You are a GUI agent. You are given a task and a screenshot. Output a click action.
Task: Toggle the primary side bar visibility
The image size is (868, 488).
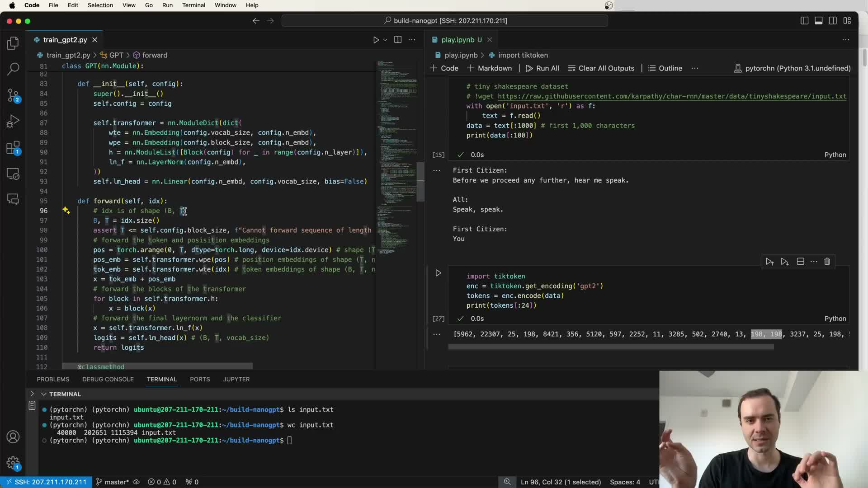point(804,21)
